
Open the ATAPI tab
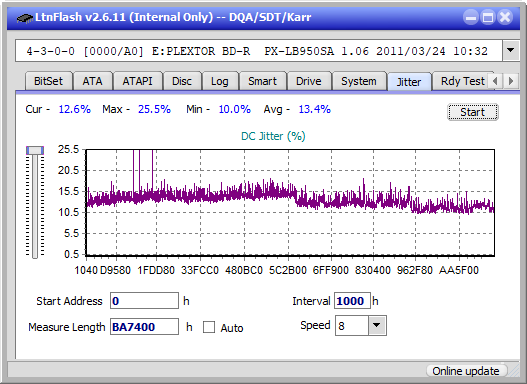coord(137,81)
